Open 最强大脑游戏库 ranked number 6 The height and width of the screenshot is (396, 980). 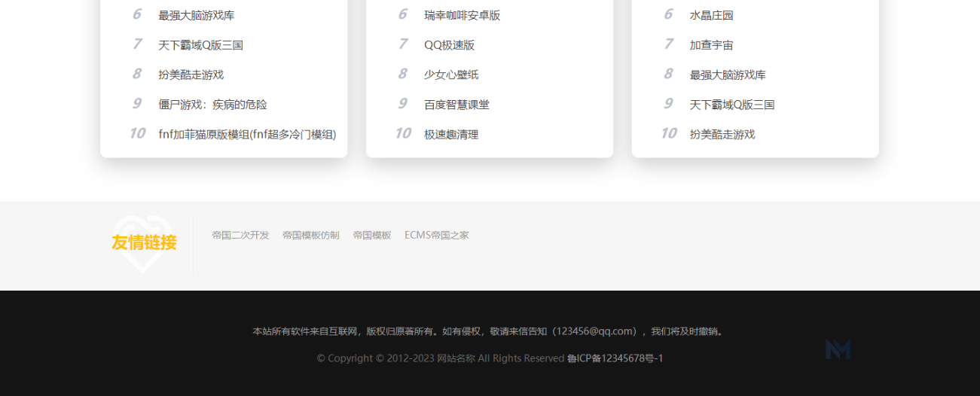(x=196, y=15)
